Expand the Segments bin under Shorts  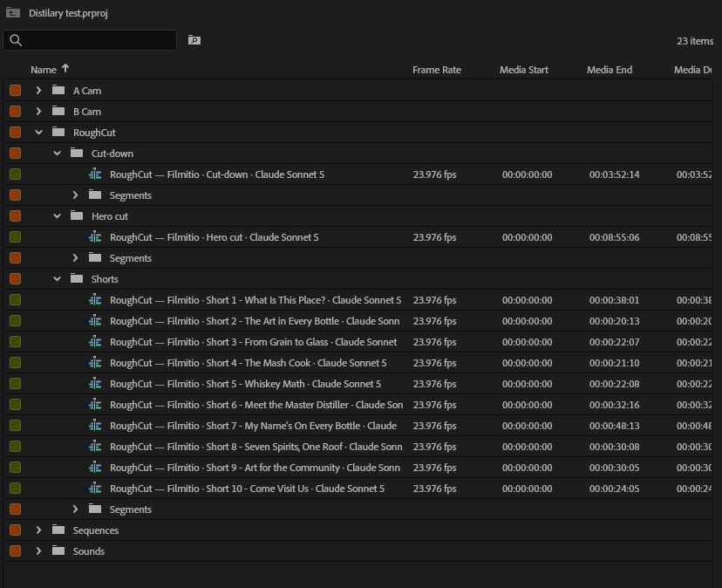coord(76,509)
